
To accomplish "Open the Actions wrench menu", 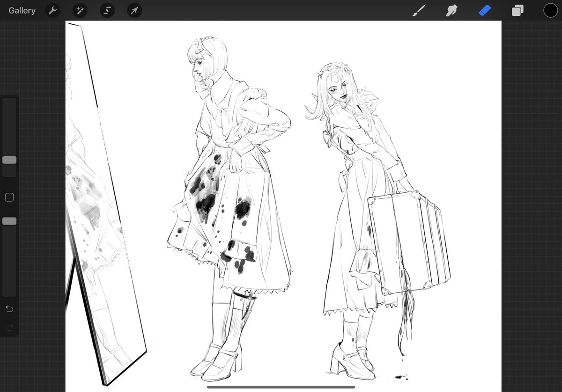I will (x=52, y=10).
